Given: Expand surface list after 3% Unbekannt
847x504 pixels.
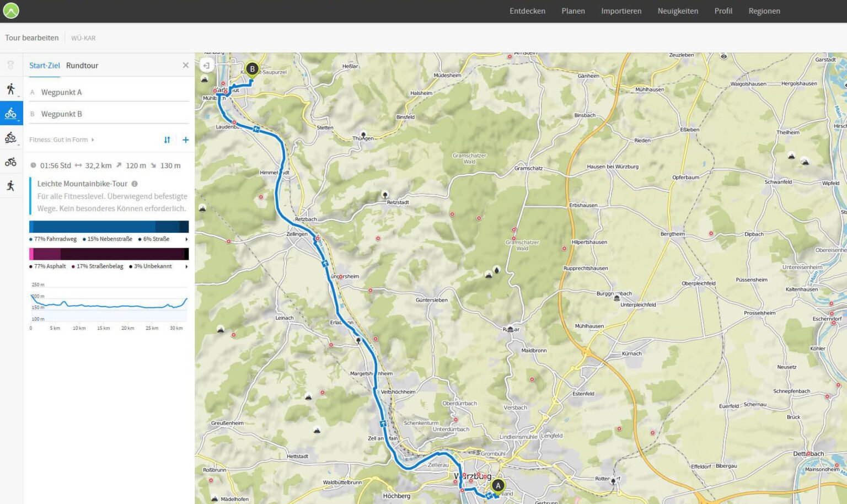Looking at the screenshot, I should [x=186, y=266].
